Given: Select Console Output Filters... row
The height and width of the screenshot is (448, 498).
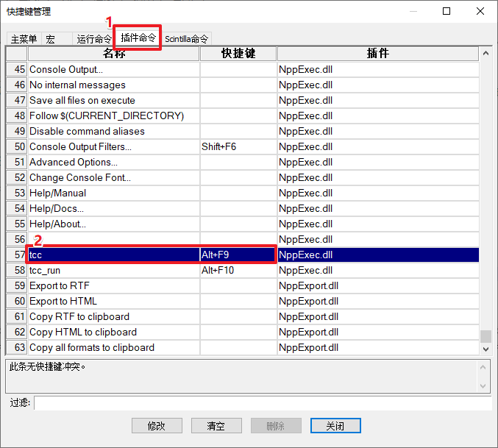Looking at the screenshot, I should coord(243,146).
